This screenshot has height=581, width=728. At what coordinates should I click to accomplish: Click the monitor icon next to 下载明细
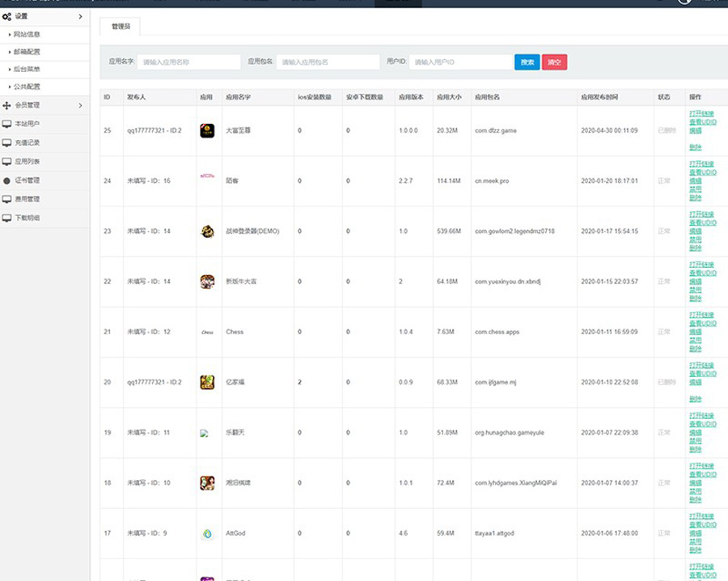tap(7, 218)
